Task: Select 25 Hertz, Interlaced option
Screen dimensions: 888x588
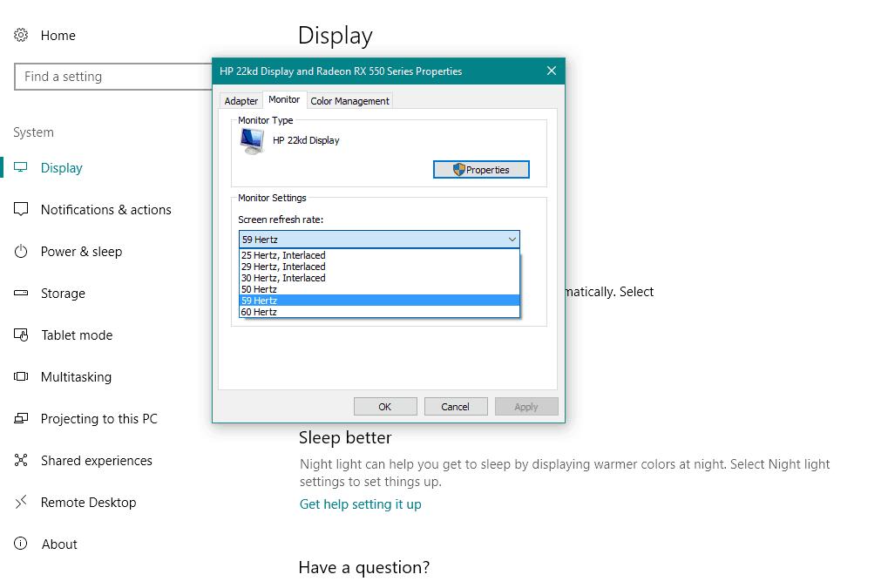Action: coord(379,255)
